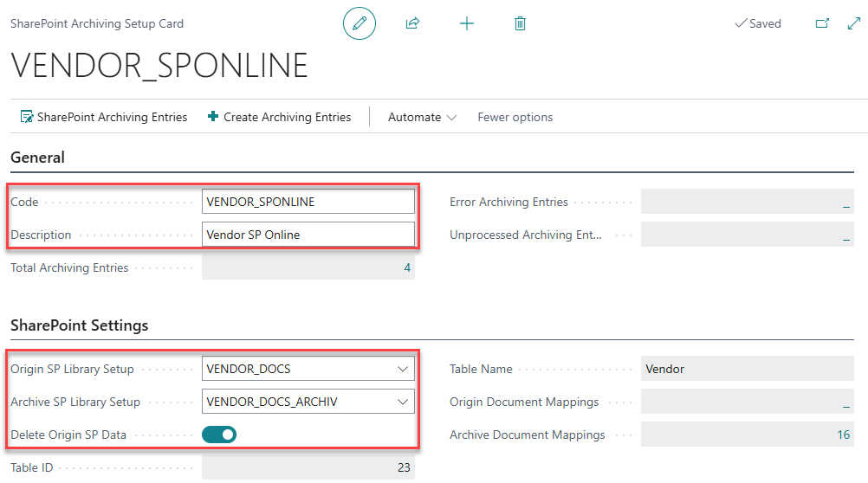
Task: Click the share icon in header
Action: (412, 23)
